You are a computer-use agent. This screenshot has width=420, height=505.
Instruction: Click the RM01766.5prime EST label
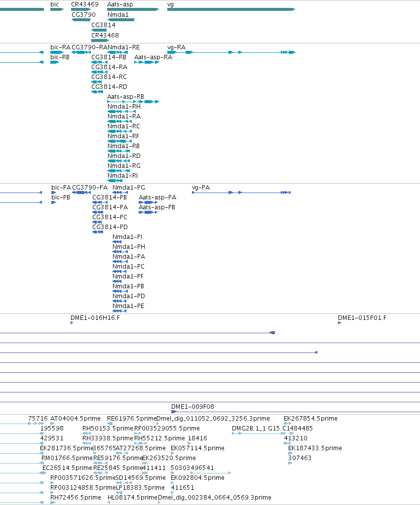67,458
